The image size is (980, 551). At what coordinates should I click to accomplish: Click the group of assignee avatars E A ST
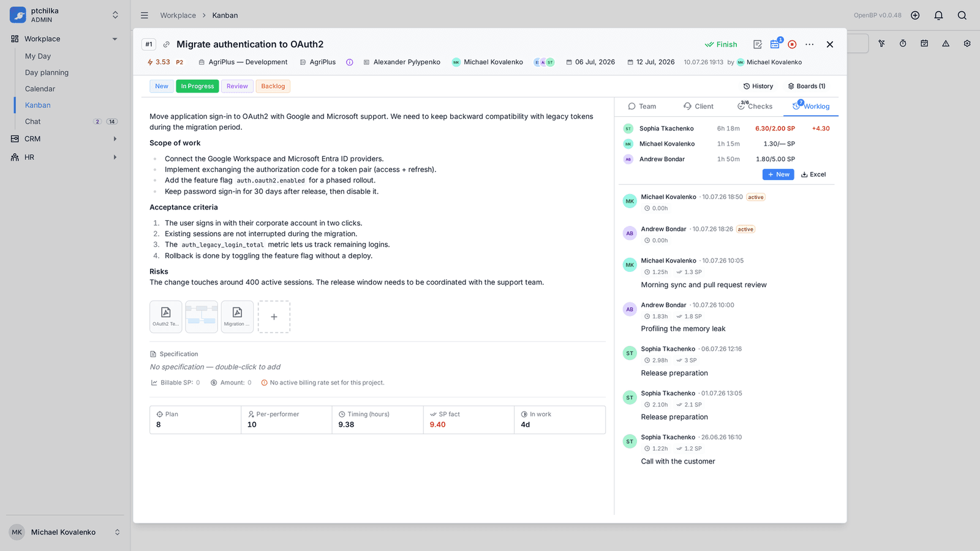pos(544,62)
